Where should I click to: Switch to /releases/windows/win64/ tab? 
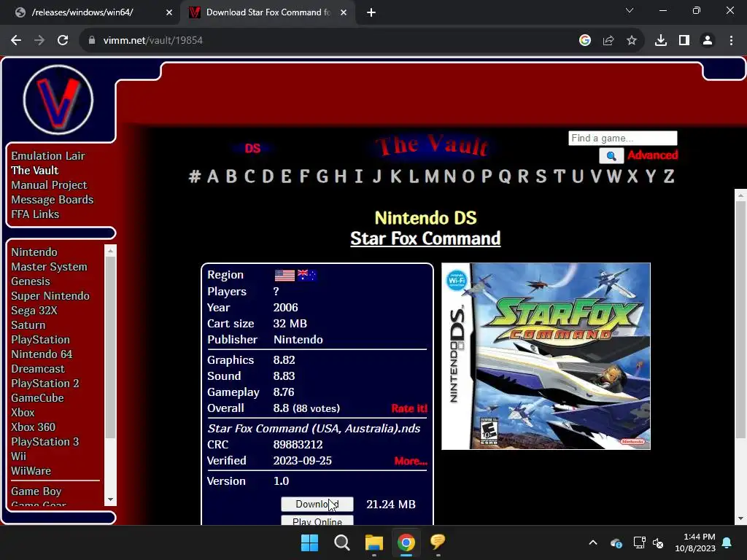click(90, 12)
